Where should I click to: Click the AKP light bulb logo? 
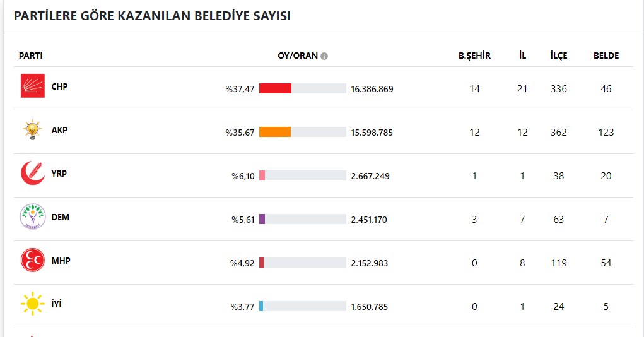pyautogui.click(x=32, y=130)
